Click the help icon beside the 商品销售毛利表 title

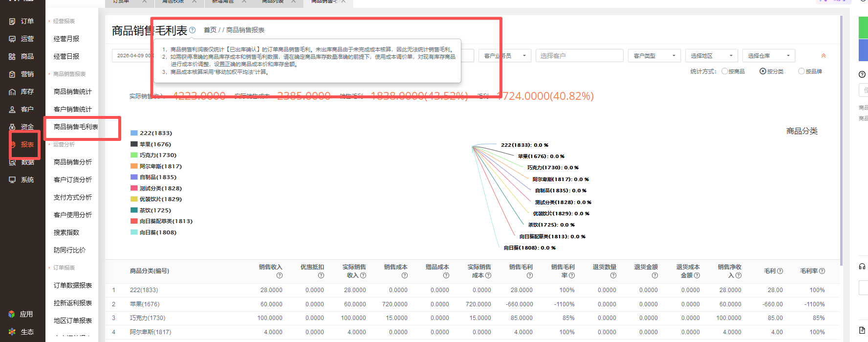[193, 30]
